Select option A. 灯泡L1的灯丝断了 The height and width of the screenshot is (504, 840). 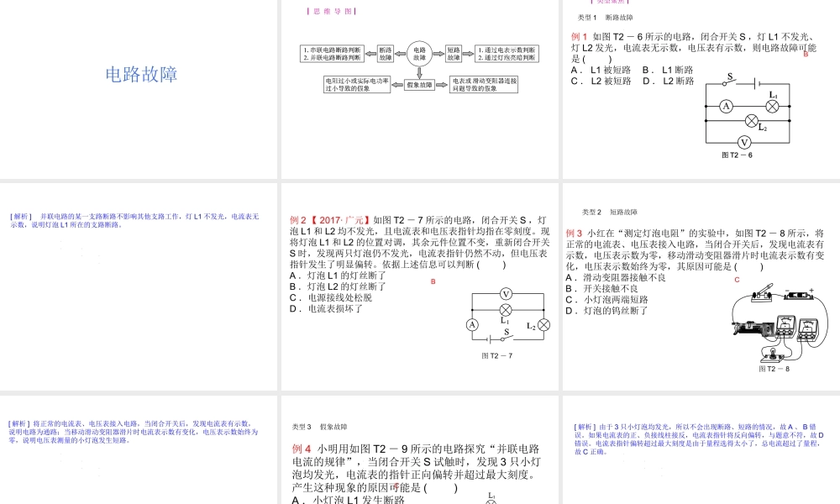pos(338,276)
